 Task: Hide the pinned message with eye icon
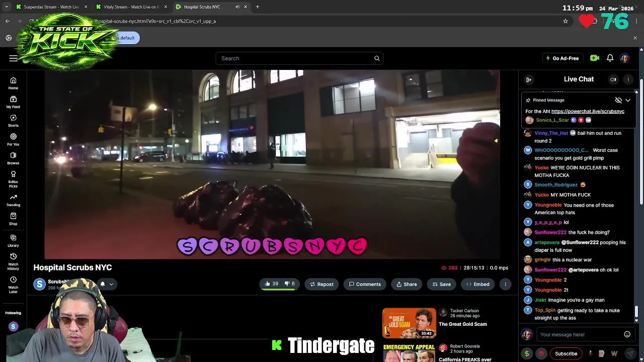pos(618,100)
